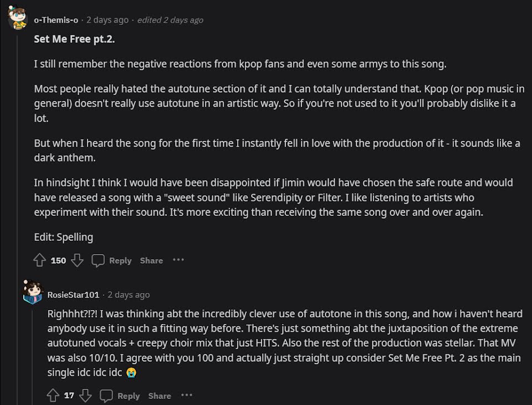Open o-Themis-o's user profile link
Image resolution: width=532 pixels, height=405 pixels.
pyautogui.click(x=56, y=20)
